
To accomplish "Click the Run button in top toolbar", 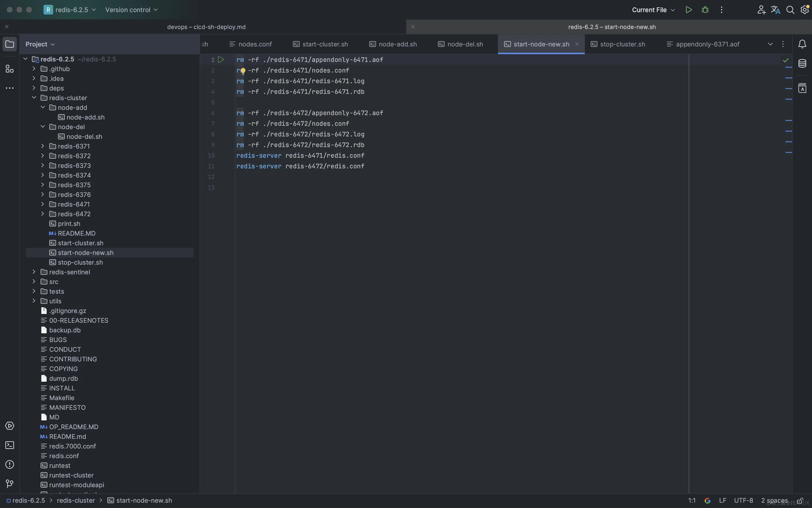I will [688, 10].
